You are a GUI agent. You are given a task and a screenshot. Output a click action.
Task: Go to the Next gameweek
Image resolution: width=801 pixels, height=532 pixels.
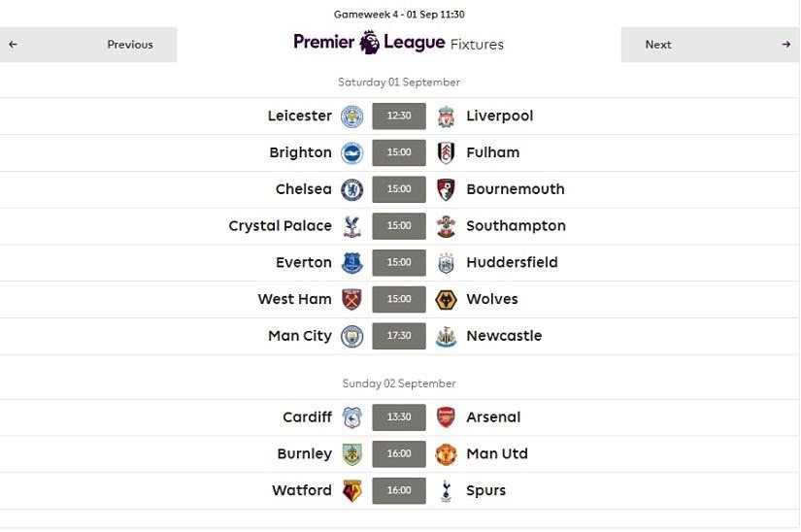coord(711,45)
